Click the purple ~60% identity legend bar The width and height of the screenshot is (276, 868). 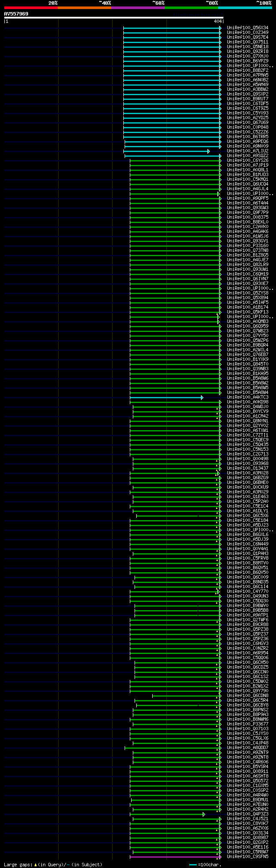(x=138, y=8)
